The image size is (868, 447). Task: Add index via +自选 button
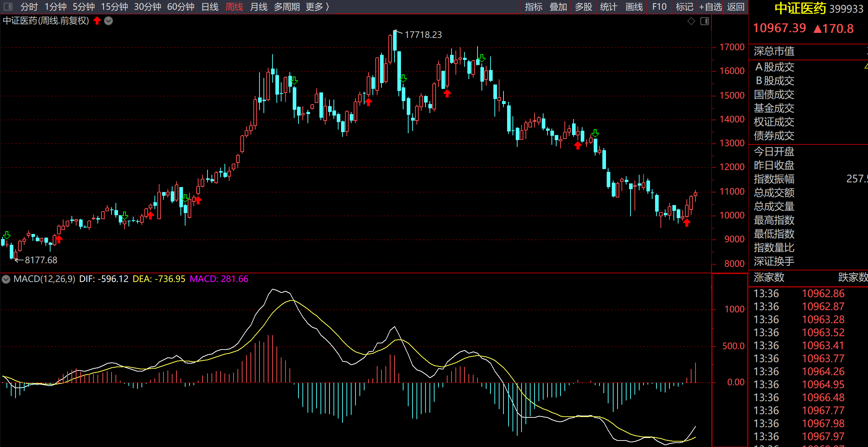711,7
